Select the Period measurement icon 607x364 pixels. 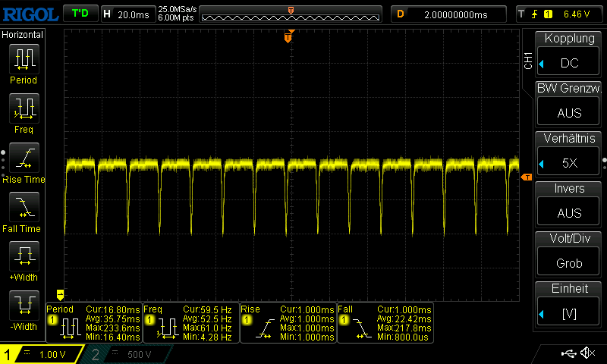pos(24,59)
